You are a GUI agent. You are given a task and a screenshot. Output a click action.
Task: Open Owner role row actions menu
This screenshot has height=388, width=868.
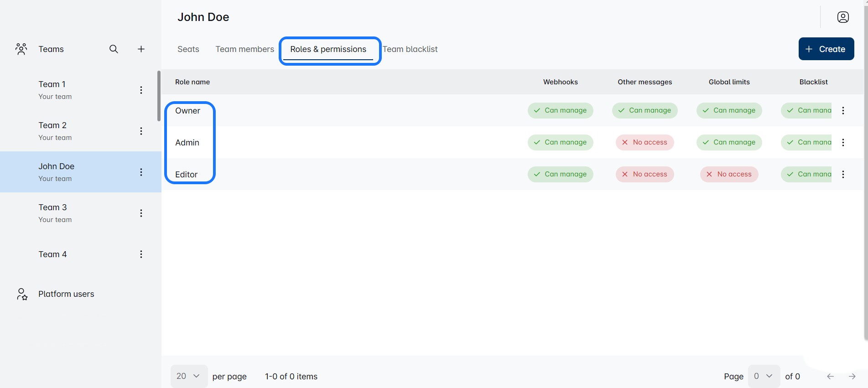(843, 111)
